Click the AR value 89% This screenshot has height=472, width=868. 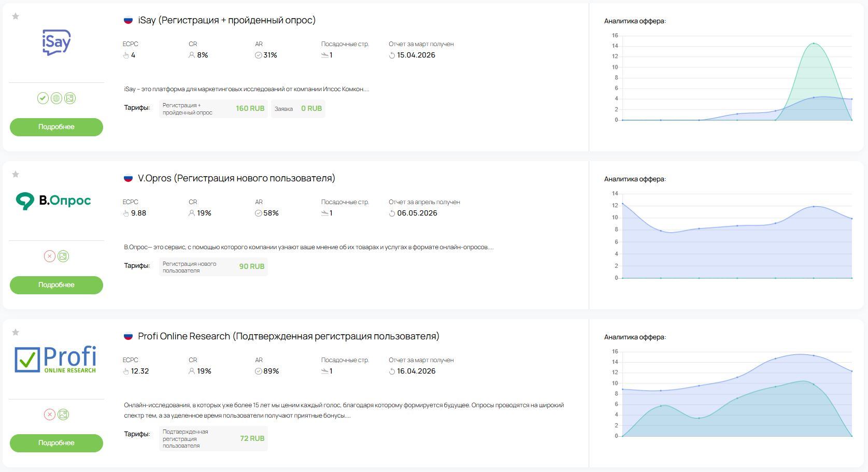point(271,371)
